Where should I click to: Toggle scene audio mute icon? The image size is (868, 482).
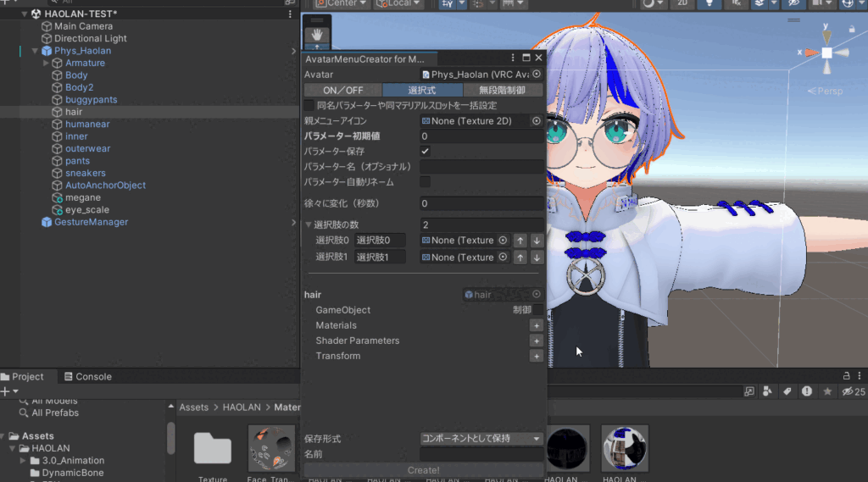[x=736, y=3]
